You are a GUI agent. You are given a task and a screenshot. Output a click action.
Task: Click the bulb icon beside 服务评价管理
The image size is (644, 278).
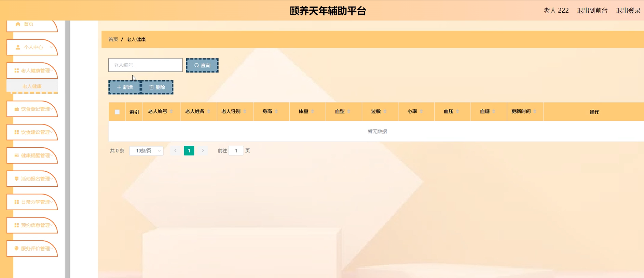coord(16,248)
